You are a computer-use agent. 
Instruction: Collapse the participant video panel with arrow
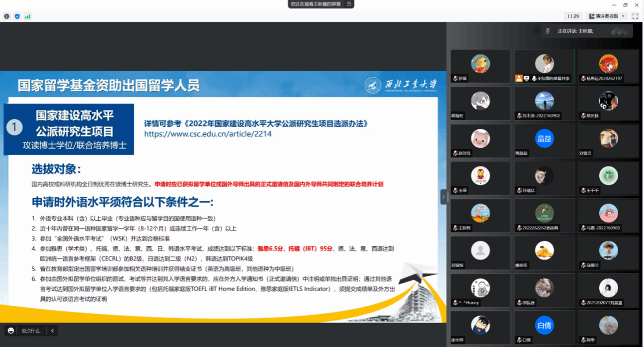(x=443, y=197)
